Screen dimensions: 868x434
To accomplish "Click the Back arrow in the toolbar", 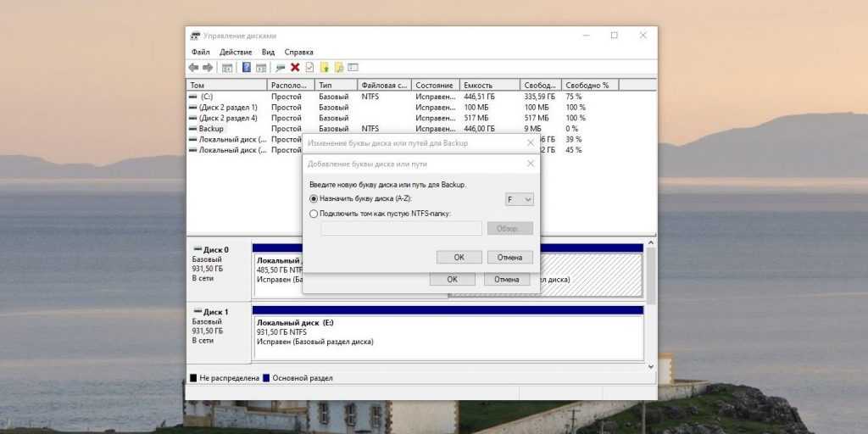I will (194, 67).
